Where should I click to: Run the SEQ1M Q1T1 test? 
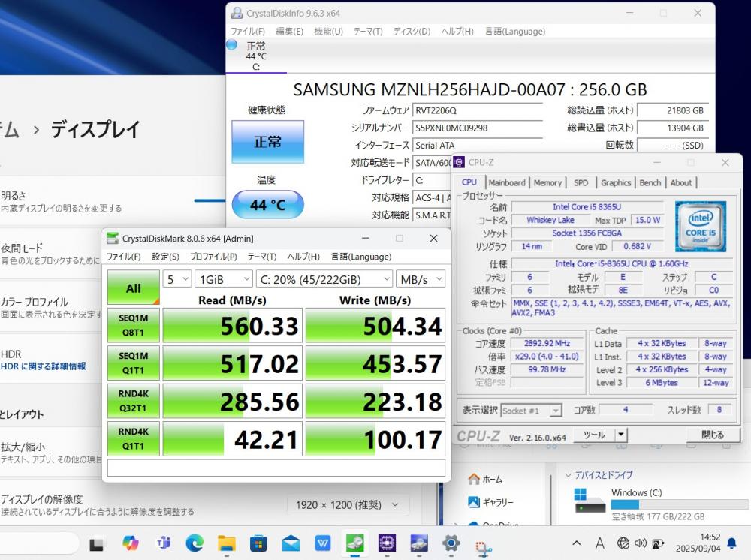pyautogui.click(x=134, y=363)
